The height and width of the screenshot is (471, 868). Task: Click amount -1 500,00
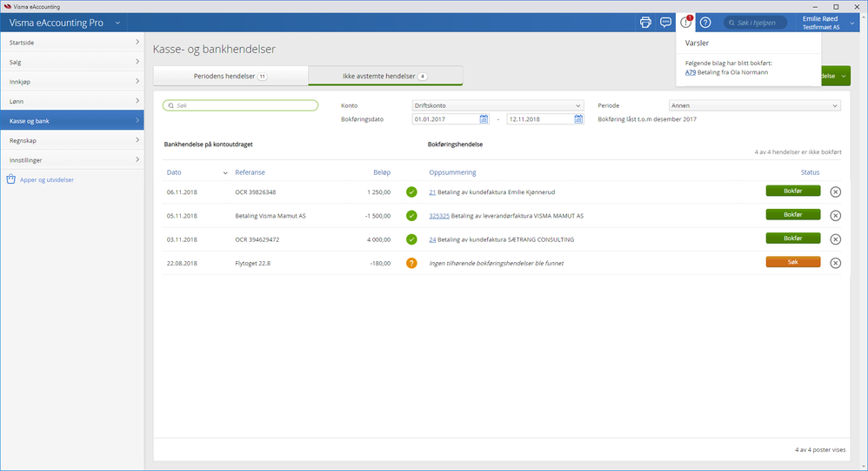pos(377,216)
